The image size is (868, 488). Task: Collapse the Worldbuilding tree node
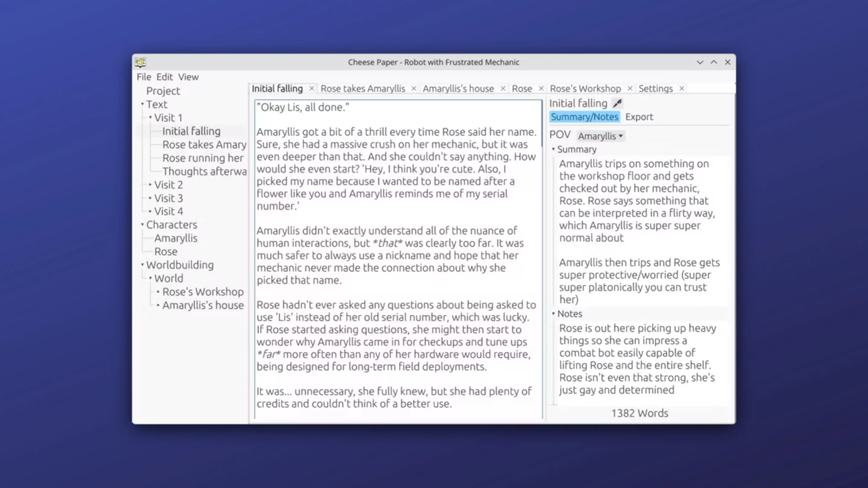click(143, 265)
